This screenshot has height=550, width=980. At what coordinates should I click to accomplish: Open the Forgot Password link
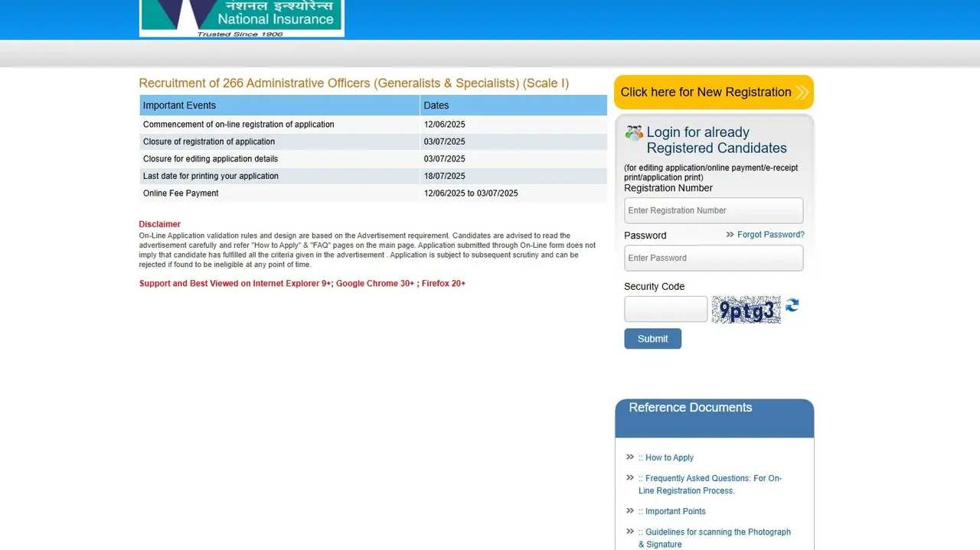click(771, 234)
